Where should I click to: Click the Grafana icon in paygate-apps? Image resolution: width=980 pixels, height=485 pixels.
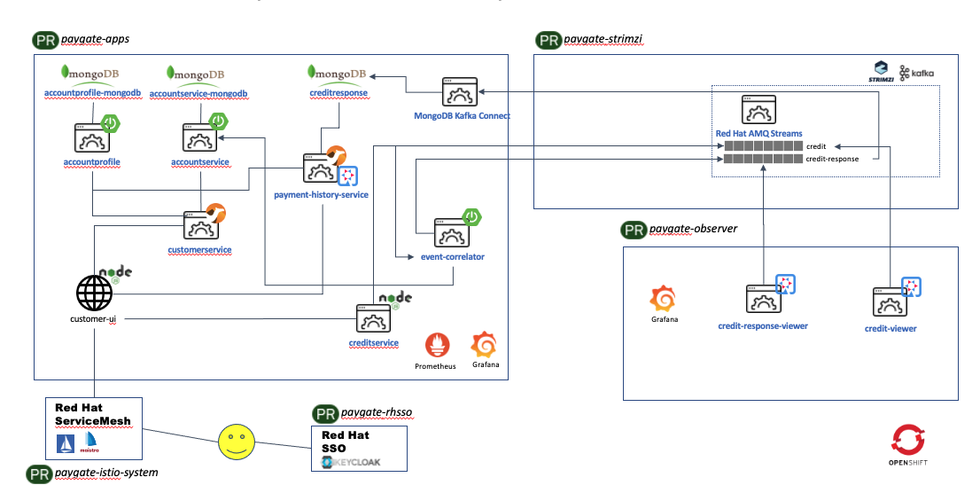(x=485, y=345)
